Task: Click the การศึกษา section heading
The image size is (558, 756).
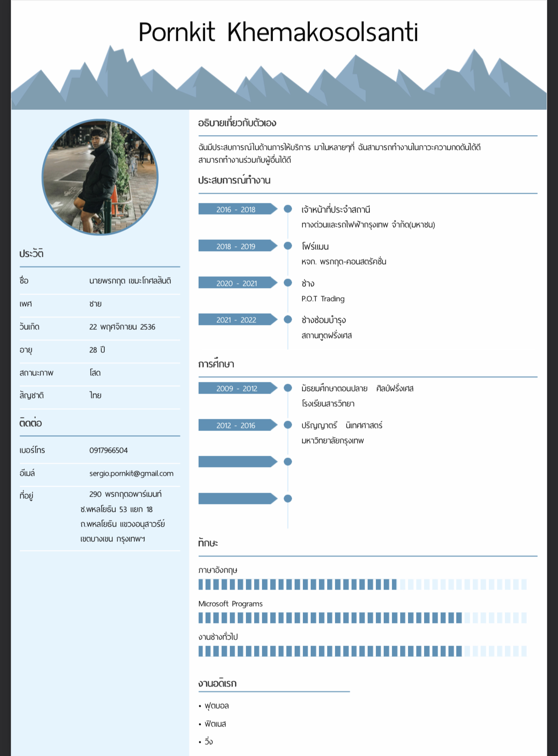Action: 216,364
